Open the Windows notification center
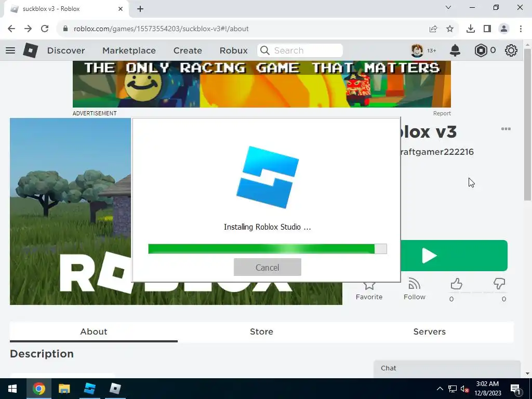This screenshot has width=532, height=399. pyautogui.click(x=516, y=389)
